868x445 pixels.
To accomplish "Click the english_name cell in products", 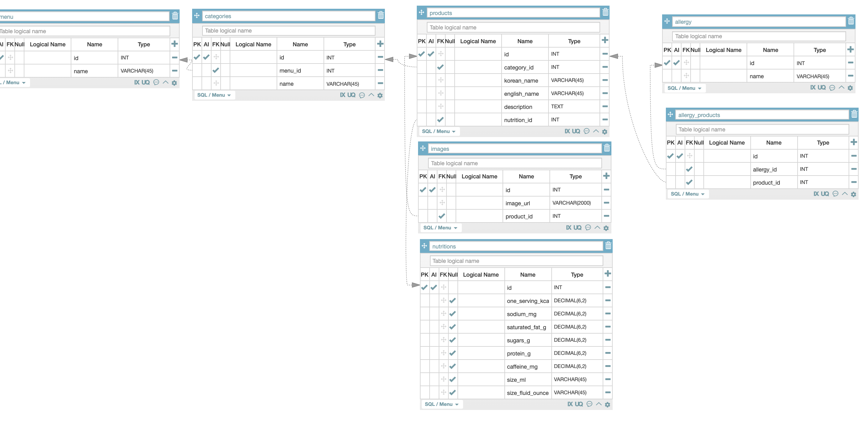I will coord(525,94).
